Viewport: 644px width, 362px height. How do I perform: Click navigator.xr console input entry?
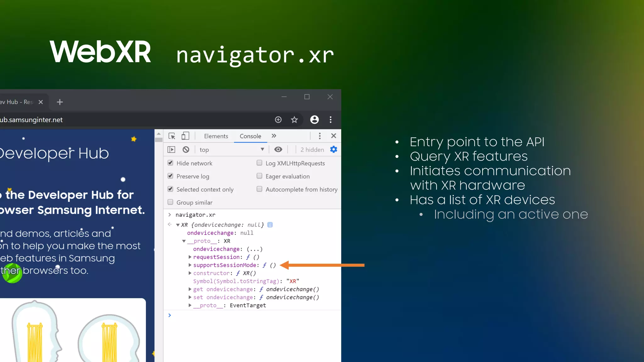[195, 215]
